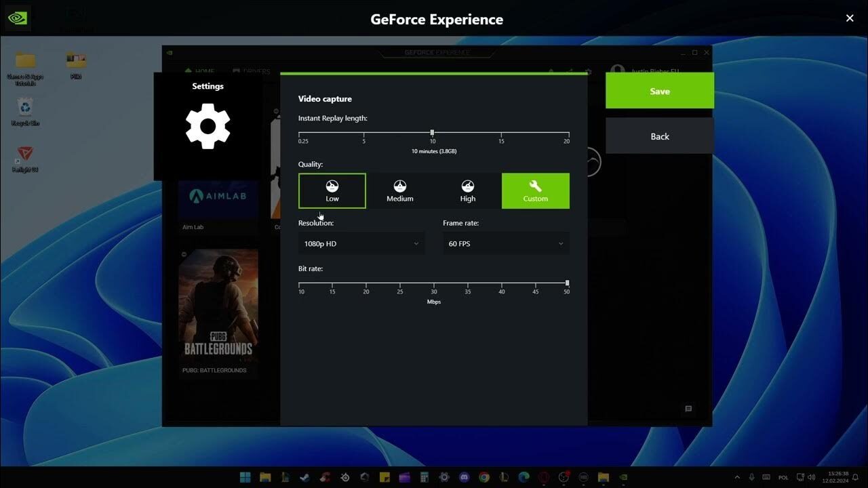Open the chat bubble icon bottom right
This screenshot has width=868, height=488.
(x=688, y=409)
